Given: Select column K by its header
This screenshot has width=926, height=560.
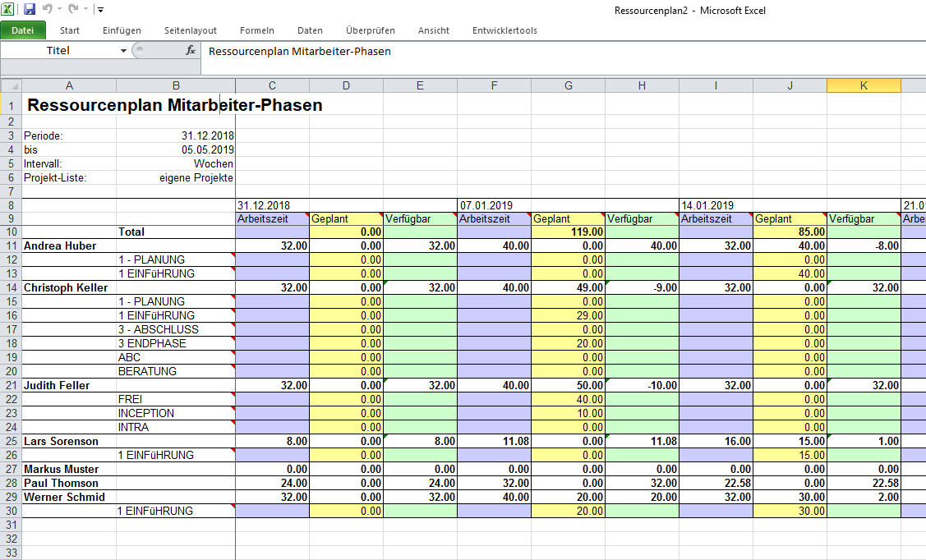Looking at the screenshot, I should (864, 84).
